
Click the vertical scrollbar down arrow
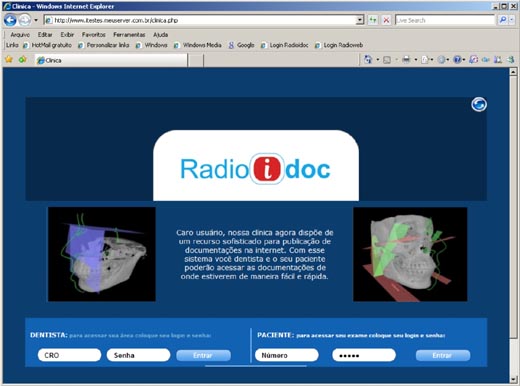pyautogui.click(x=513, y=379)
